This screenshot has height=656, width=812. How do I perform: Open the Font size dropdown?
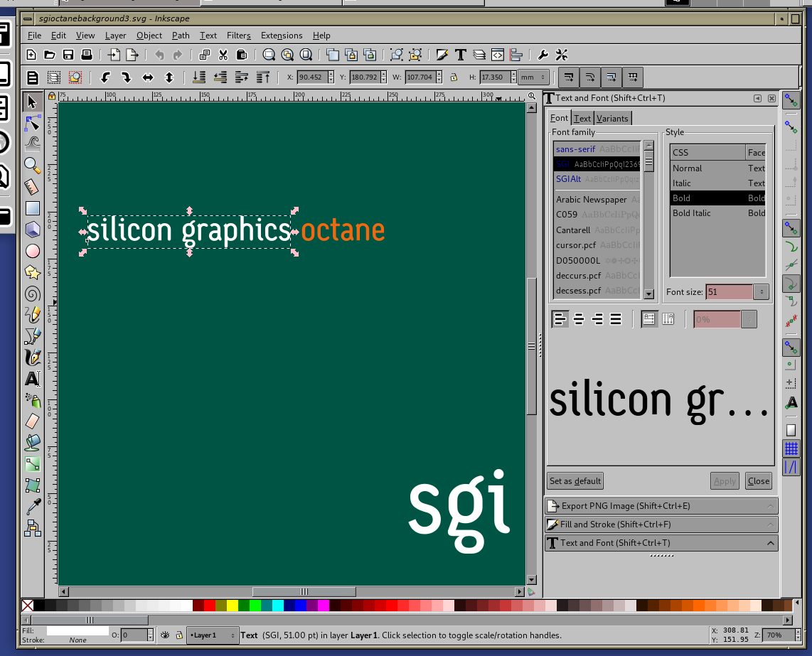tap(762, 292)
